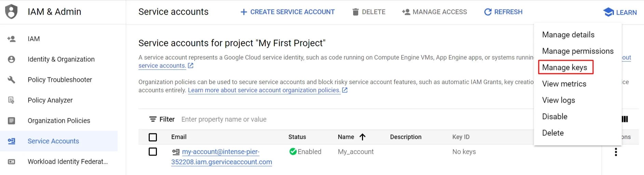Sort by Name column arrow

pos(363,137)
